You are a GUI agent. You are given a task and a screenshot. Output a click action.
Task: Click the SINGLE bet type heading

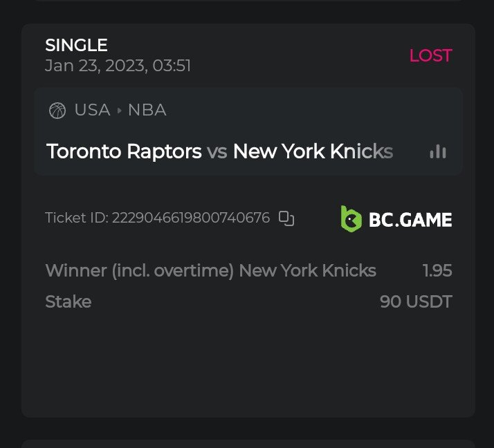click(76, 46)
